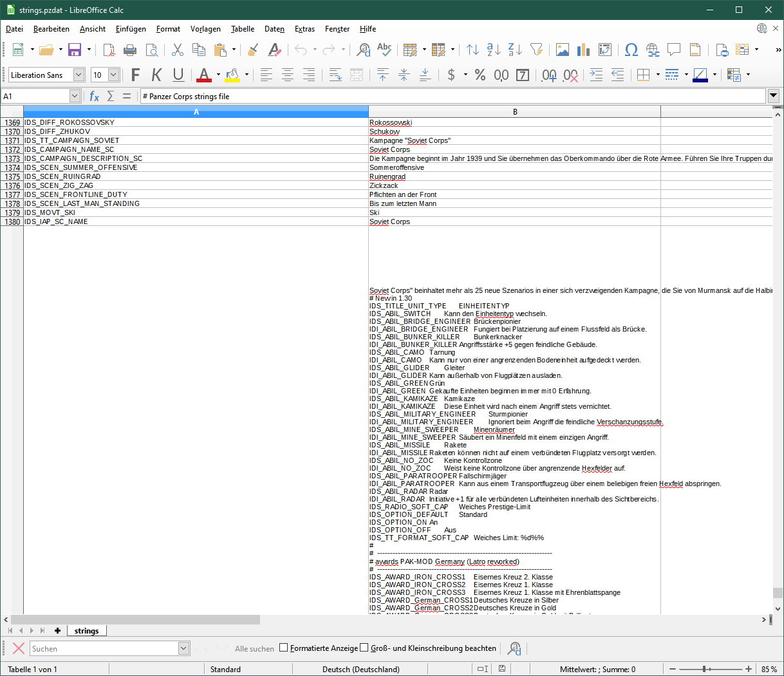Toggle Italic formatting K button
The image size is (784, 676).
tap(156, 75)
